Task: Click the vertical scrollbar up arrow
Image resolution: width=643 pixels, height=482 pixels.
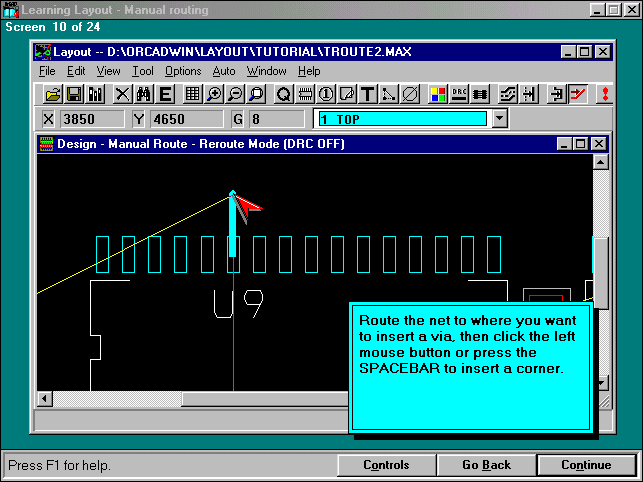Action: pos(600,161)
